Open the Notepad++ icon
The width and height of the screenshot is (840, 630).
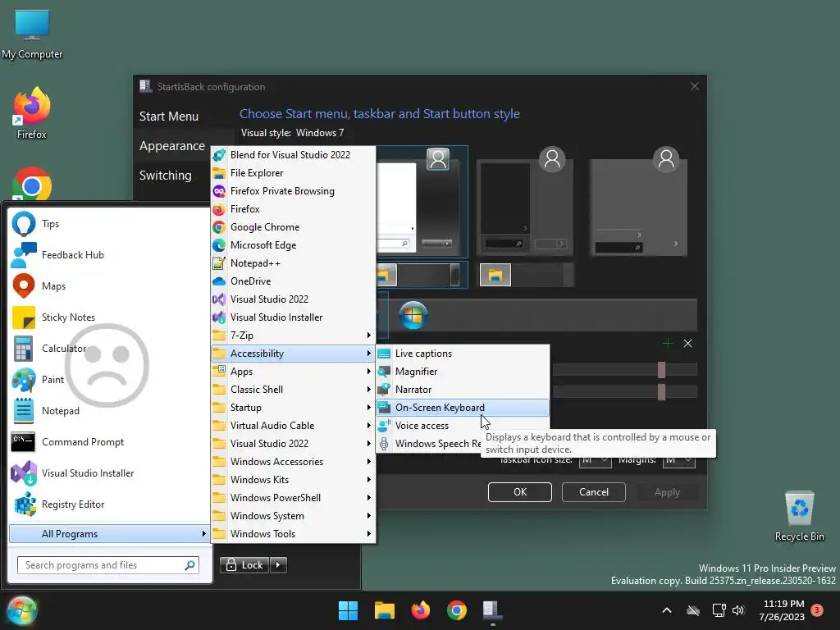[x=218, y=263]
